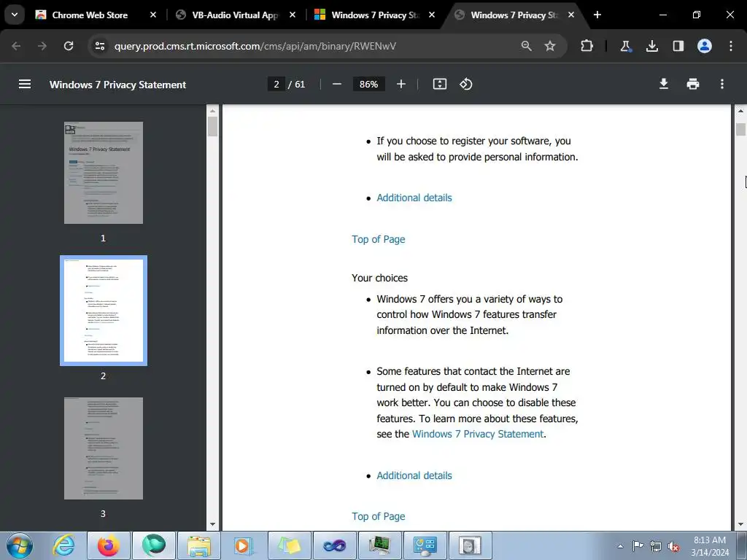This screenshot has width=747, height=560.
Task: Open the zoom magnifier in address bar
Action: point(527,46)
